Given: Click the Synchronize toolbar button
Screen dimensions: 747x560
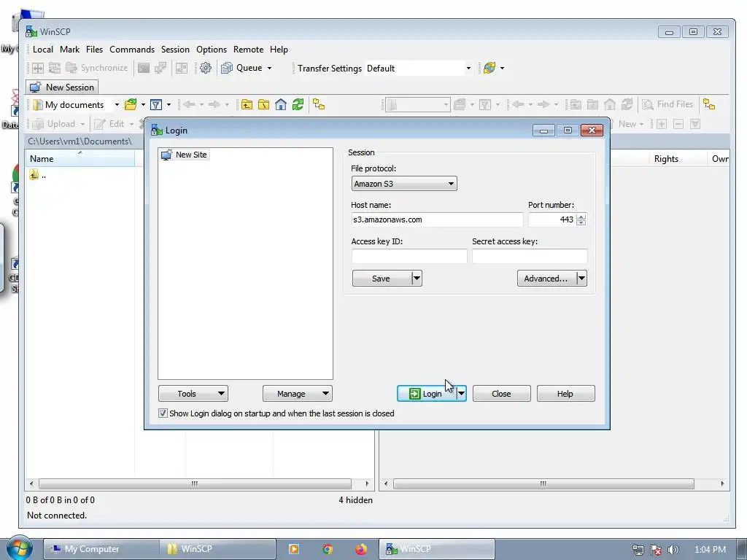Looking at the screenshot, I should tap(97, 68).
